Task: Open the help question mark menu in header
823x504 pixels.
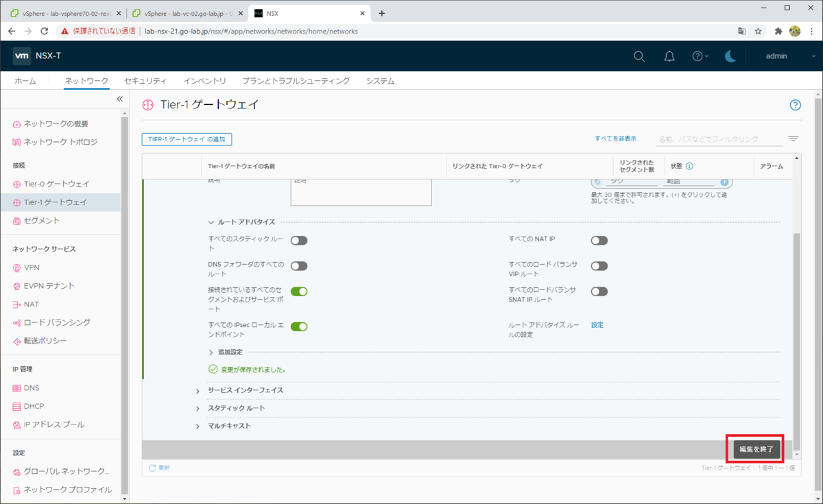Action: [700, 56]
